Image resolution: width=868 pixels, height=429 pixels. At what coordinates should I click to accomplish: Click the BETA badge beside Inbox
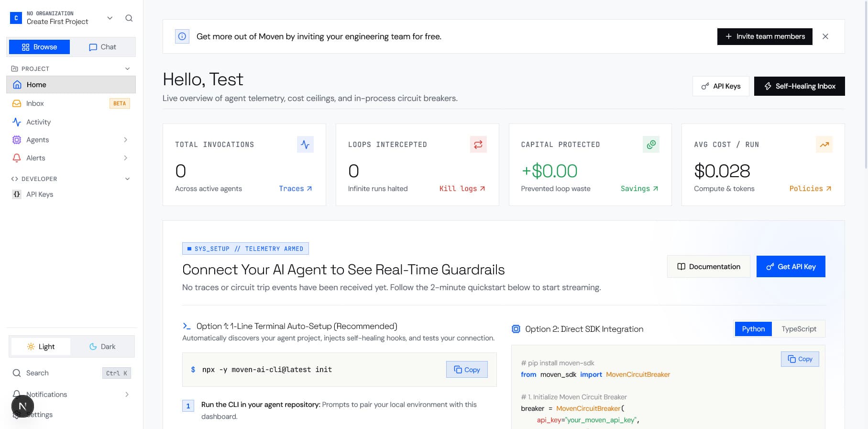[120, 103]
